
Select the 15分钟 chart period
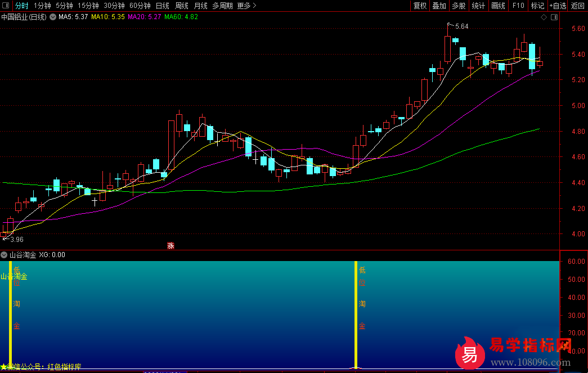88,6
